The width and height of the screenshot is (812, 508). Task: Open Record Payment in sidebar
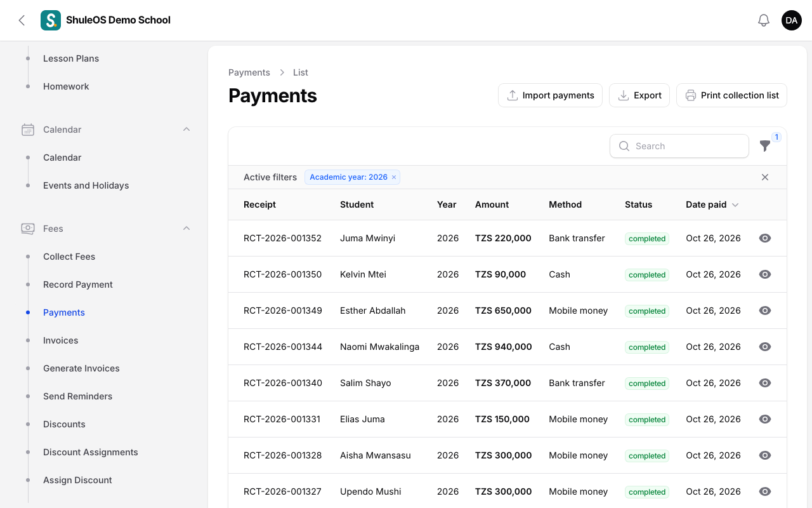[78, 284]
